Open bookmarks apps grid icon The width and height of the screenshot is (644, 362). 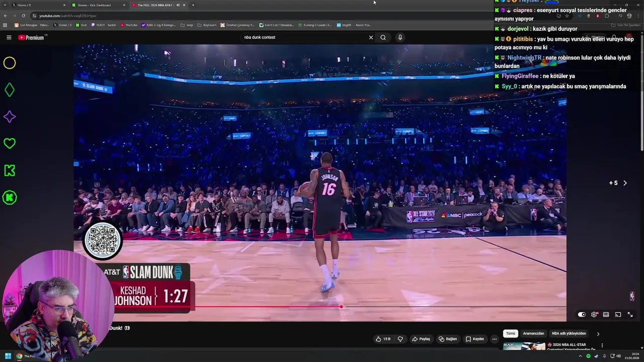click(5, 25)
